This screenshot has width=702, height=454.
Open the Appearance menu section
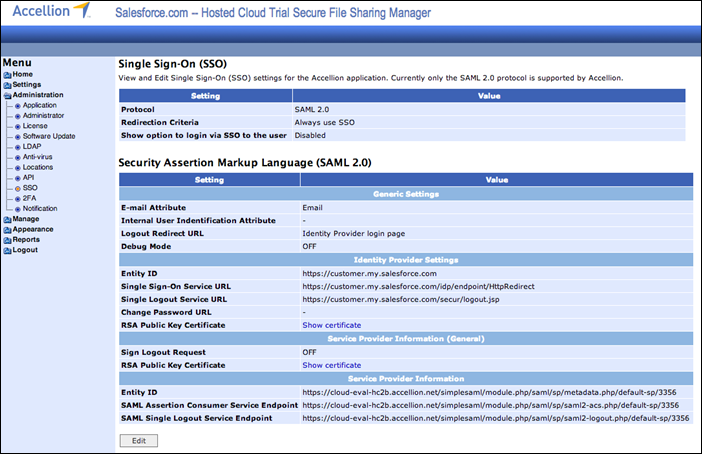point(33,229)
